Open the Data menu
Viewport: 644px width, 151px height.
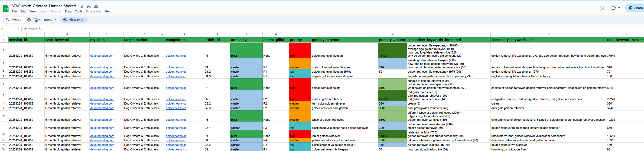[68, 11]
